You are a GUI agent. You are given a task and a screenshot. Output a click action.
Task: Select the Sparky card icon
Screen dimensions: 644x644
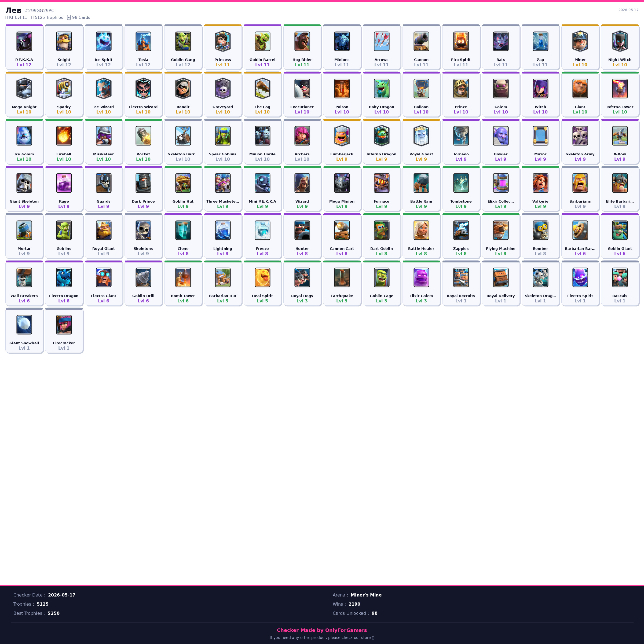64,89
